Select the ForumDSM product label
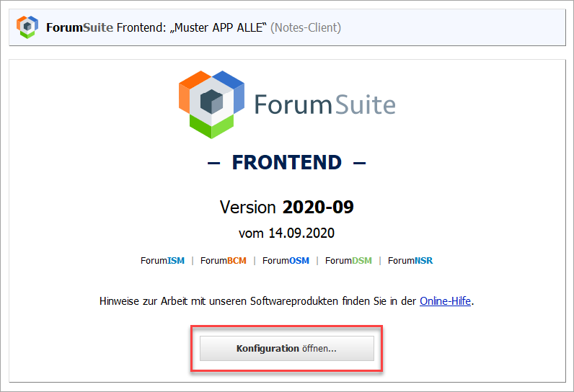Image resolution: width=574 pixels, height=392 pixels. tap(348, 261)
